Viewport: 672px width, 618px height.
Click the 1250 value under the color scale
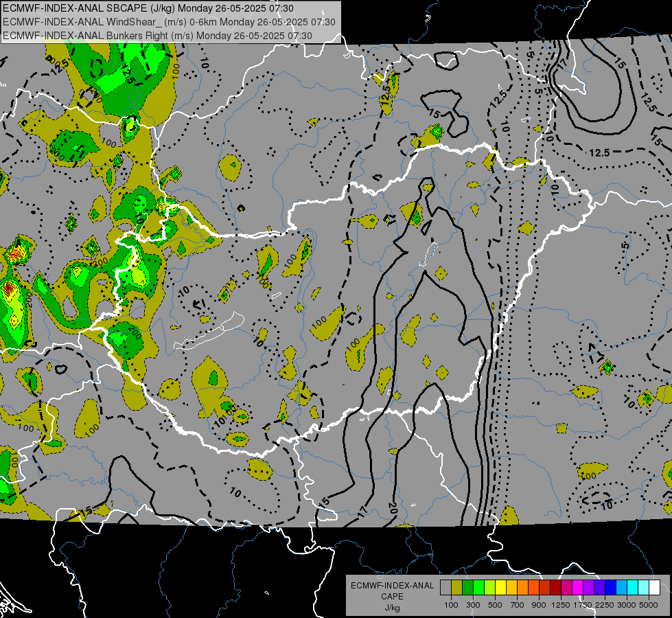click(x=561, y=605)
